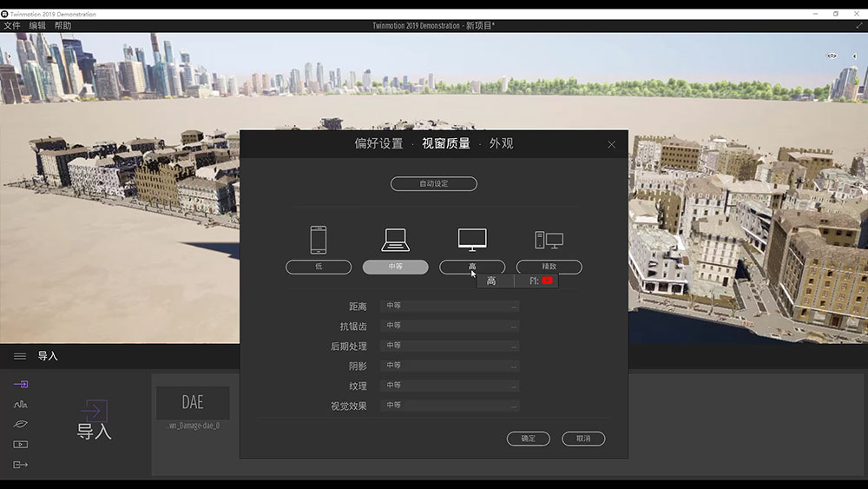Screen dimensions: 868x489
Task: Select the 低 quality preset
Action: click(x=319, y=268)
